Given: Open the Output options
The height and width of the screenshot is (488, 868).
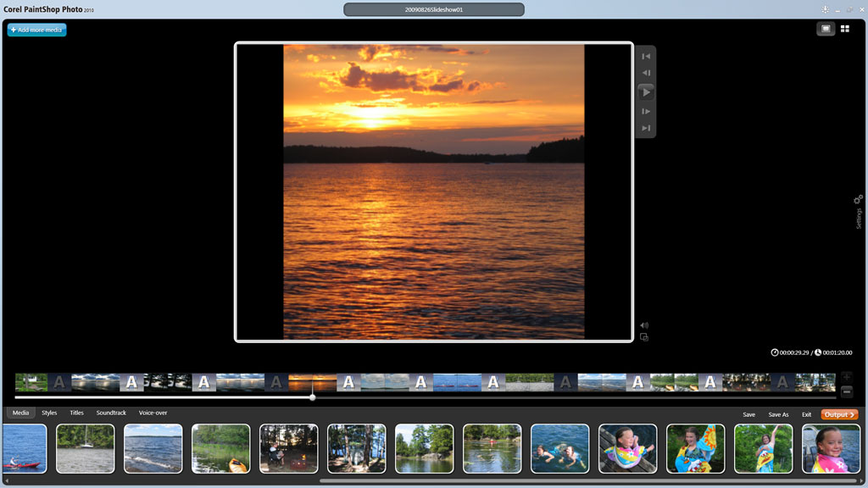Looking at the screenshot, I should pos(840,414).
